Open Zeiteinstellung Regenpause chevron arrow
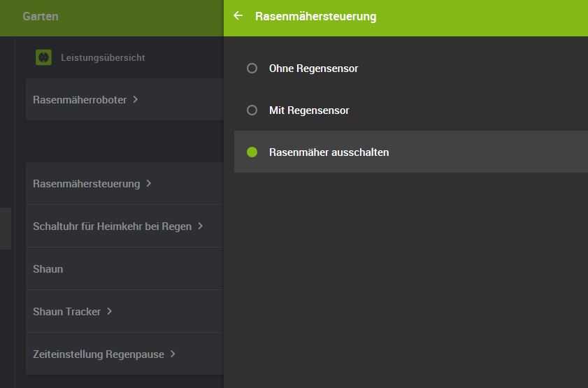 click(173, 354)
